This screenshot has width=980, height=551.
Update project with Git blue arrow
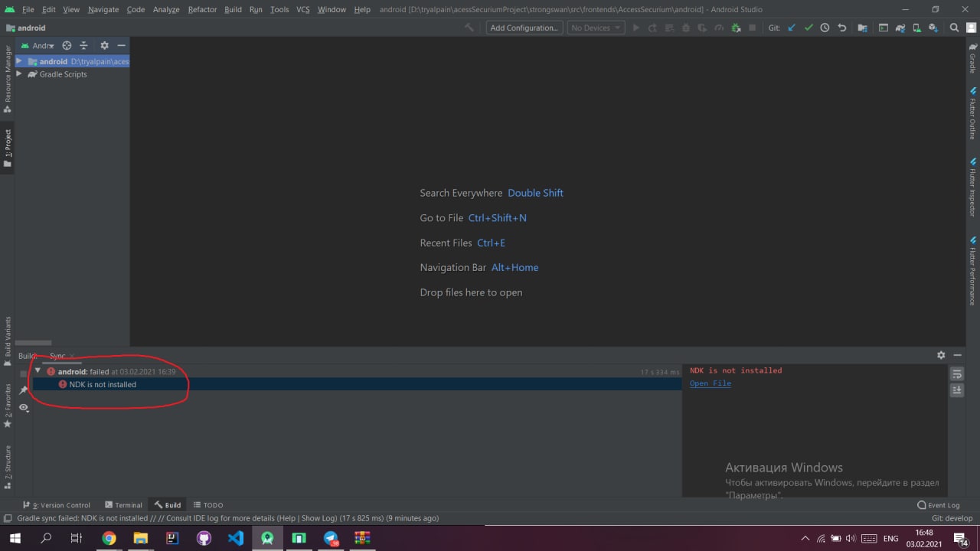pyautogui.click(x=792, y=28)
